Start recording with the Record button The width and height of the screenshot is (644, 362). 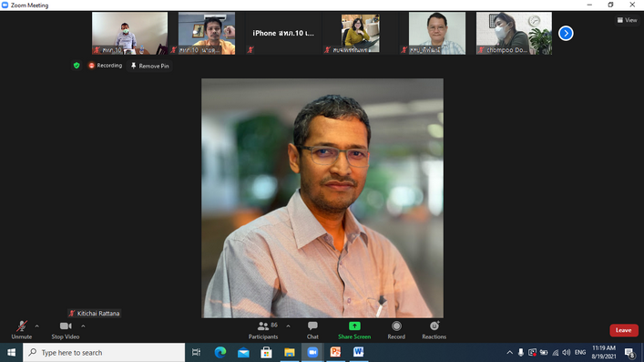pos(396,330)
